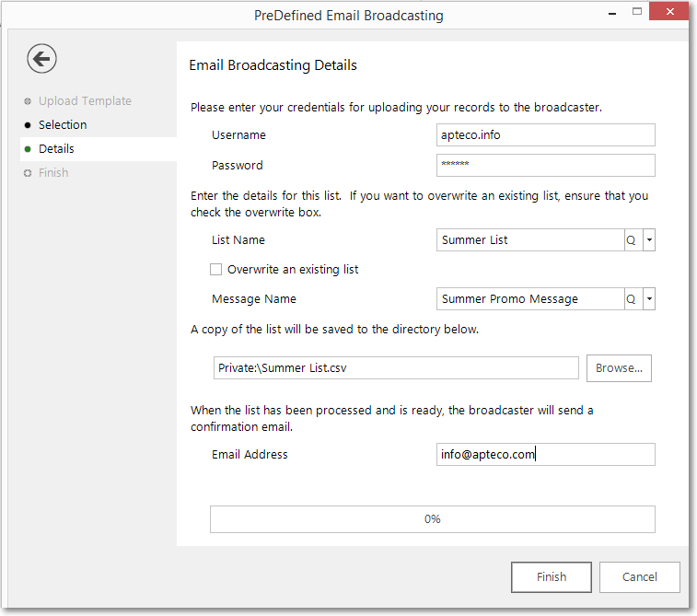
Task: Click the Finish button
Action: [552, 577]
